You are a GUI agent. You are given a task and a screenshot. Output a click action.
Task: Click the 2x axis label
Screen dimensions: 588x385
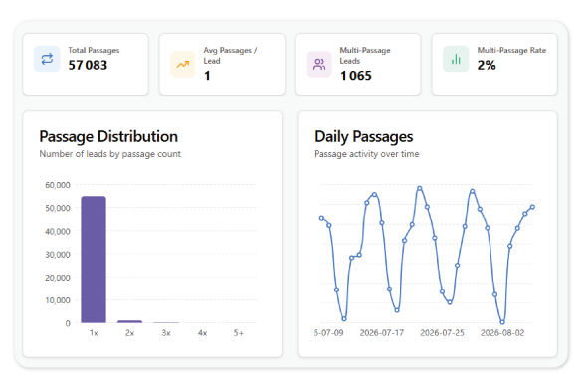coord(129,333)
